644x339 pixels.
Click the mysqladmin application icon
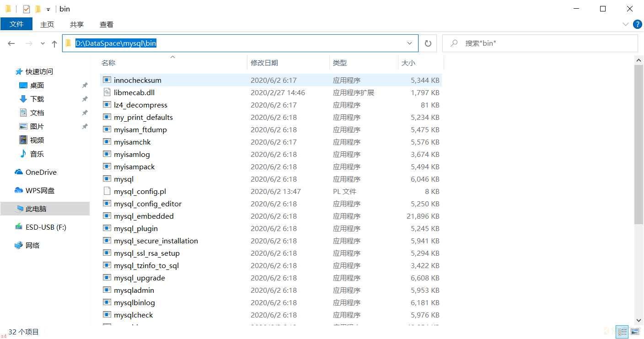[x=107, y=290]
